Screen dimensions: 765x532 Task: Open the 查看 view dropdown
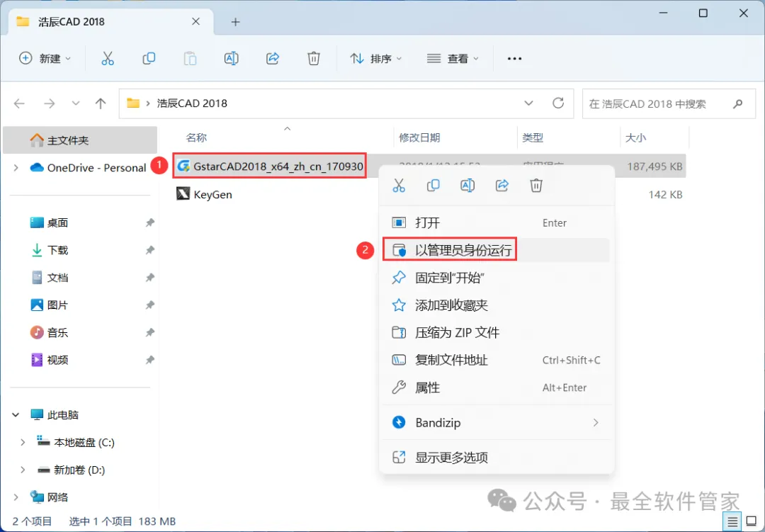tap(453, 59)
